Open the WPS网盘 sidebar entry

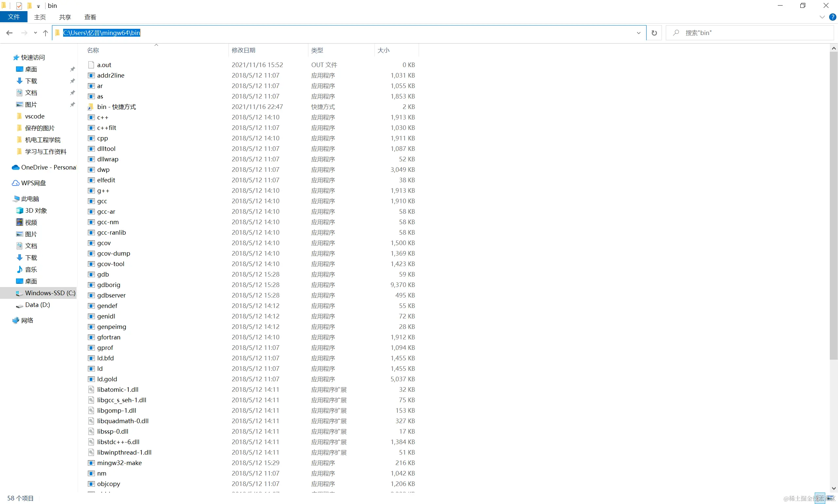33,183
